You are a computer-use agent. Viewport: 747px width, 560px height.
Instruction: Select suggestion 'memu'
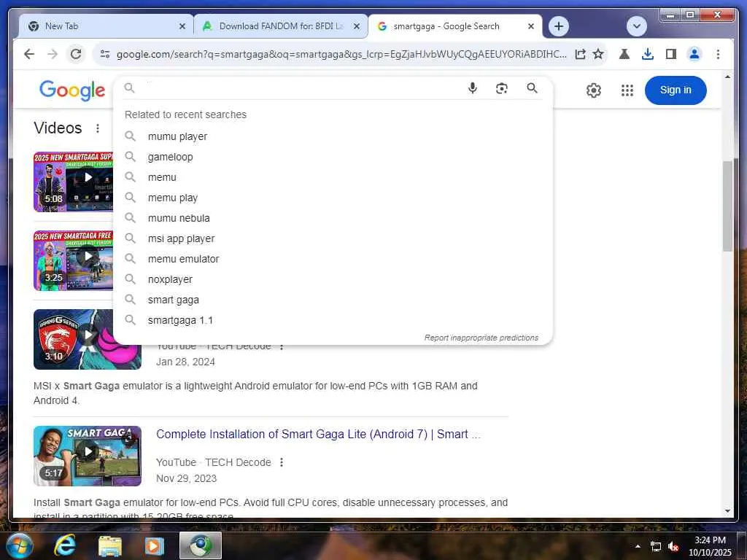tap(333, 177)
